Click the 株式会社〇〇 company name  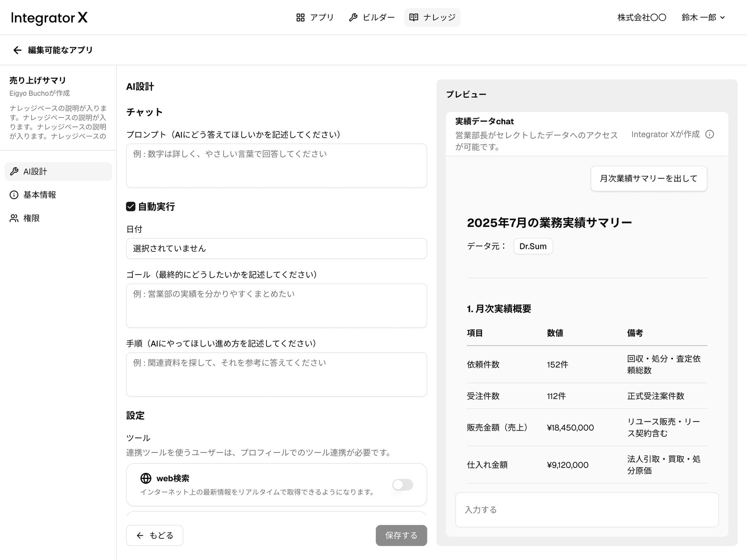(642, 17)
